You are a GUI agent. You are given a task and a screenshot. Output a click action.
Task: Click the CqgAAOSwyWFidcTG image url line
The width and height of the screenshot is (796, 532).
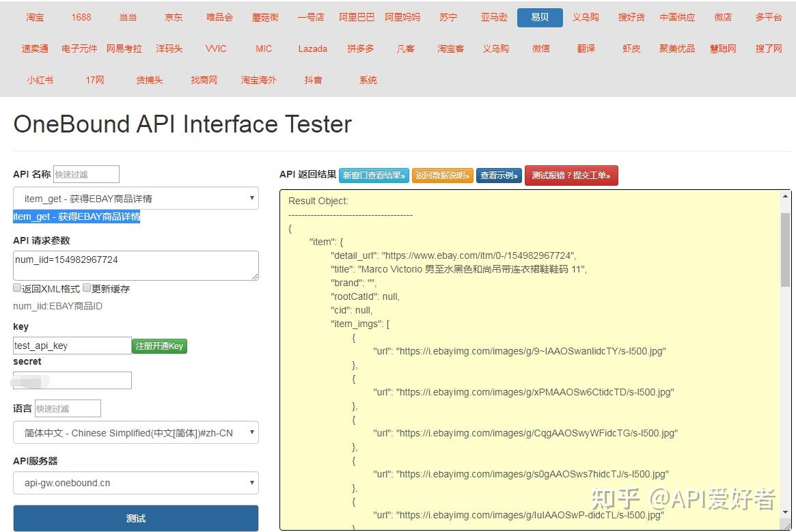click(525, 433)
